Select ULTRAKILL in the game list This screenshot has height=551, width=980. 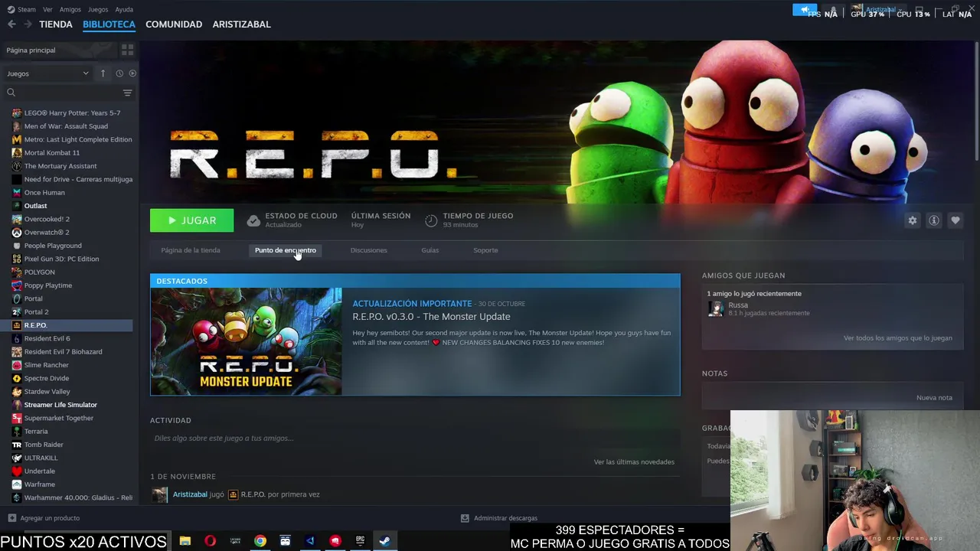(41, 458)
